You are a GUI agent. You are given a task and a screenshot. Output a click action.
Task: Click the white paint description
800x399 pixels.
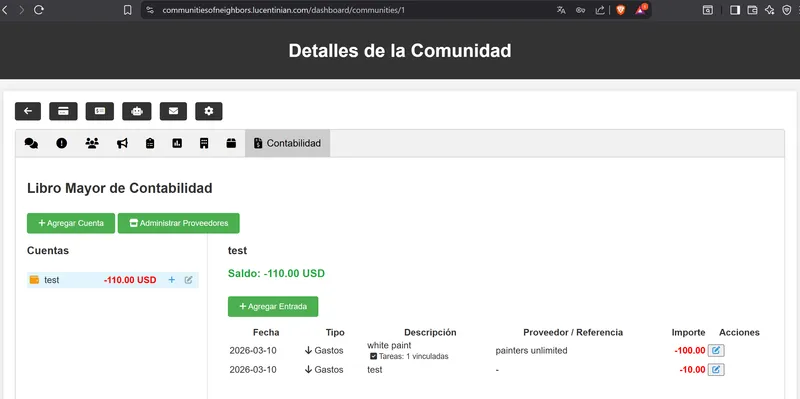click(389, 345)
